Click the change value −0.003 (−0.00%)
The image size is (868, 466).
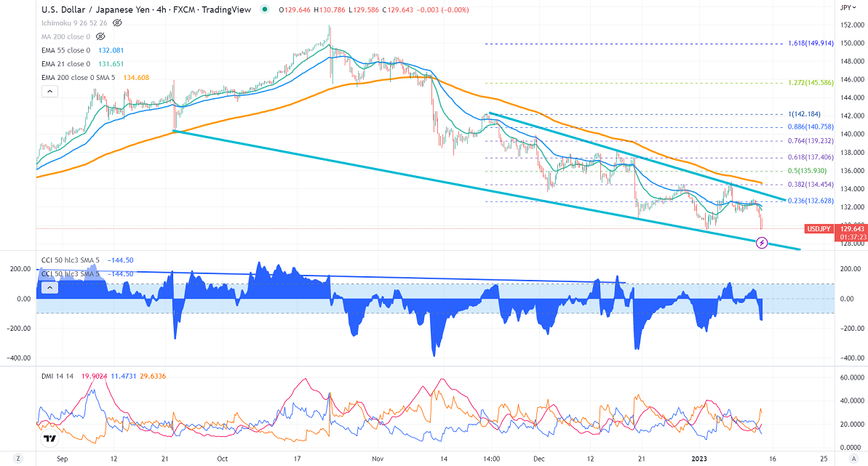point(443,10)
